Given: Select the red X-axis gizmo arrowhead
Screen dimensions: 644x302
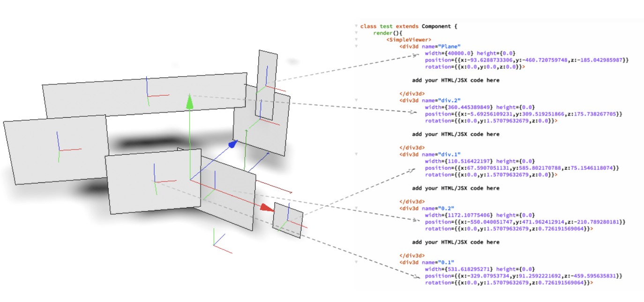Looking at the screenshot, I should (267, 207).
